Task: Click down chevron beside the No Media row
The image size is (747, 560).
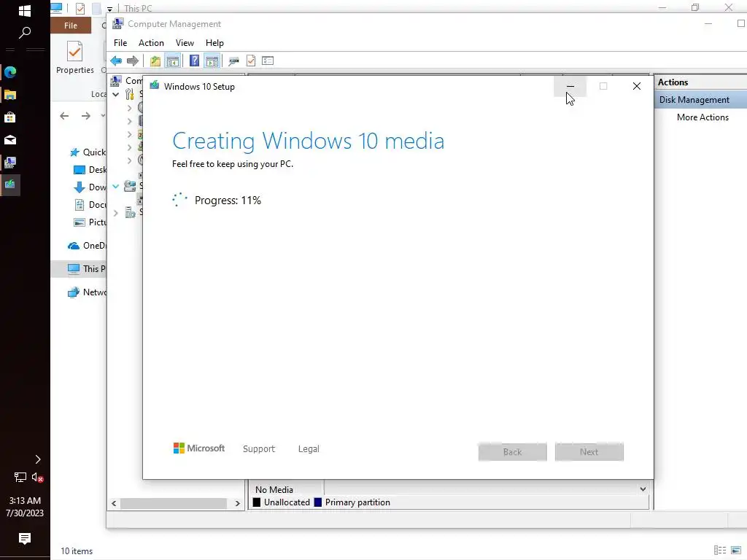Action: pyautogui.click(x=643, y=489)
